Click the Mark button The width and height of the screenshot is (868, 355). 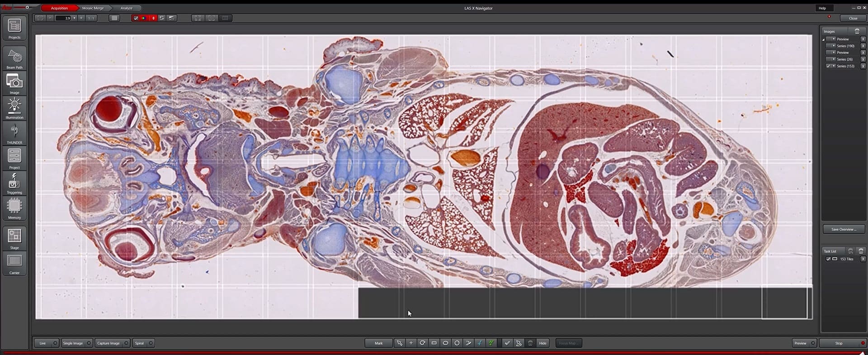379,343
